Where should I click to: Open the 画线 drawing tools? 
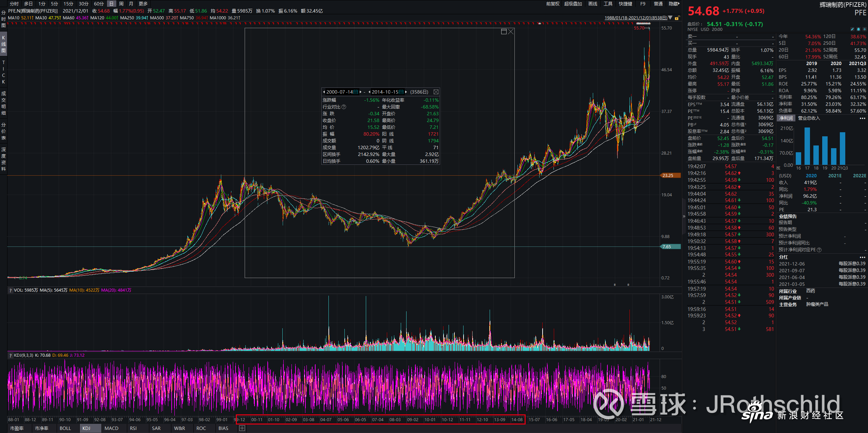pyautogui.click(x=593, y=4)
